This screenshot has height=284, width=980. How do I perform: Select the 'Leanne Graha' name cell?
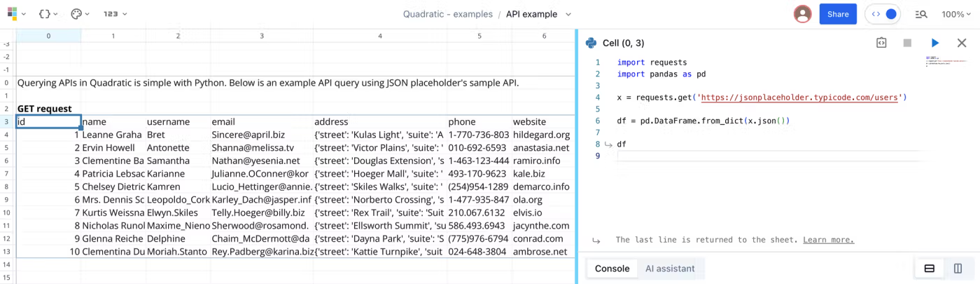pos(113,135)
